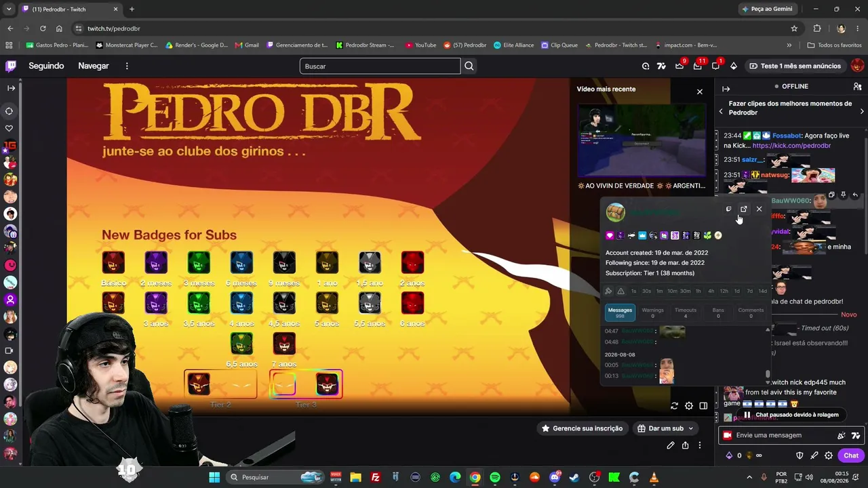
Task: Open the Gmail bookmark
Action: 247,45
